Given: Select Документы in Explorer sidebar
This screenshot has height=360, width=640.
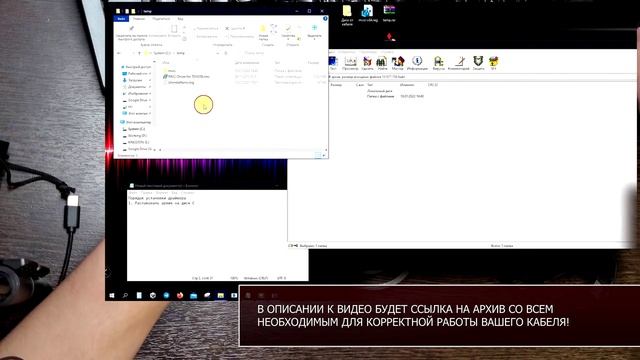Looking at the screenshot, I should click(x=136, y=87).
